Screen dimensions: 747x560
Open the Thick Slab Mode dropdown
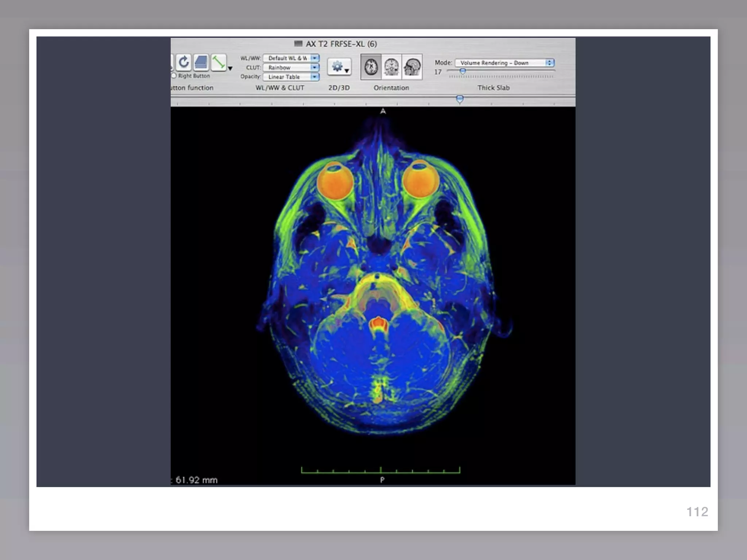tap(504, 63)
